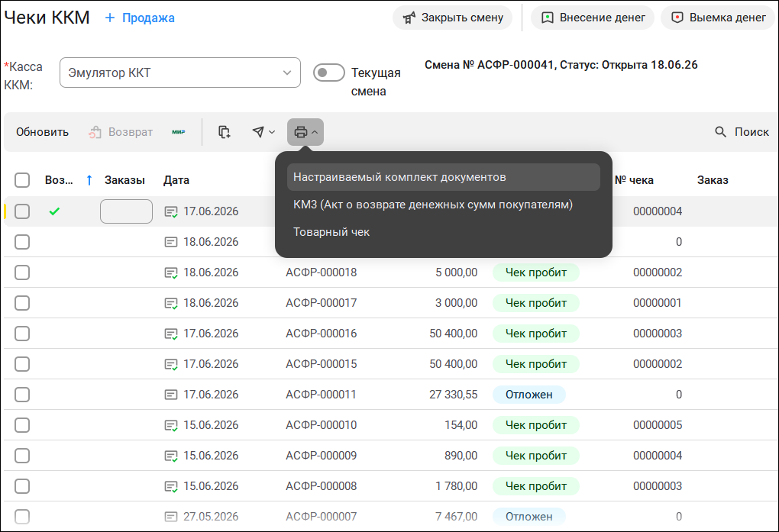The height and width of the screenshot is (532, 779).
Task: Collapse the printer dropdown menu button
Action: [x=305, y=132]
